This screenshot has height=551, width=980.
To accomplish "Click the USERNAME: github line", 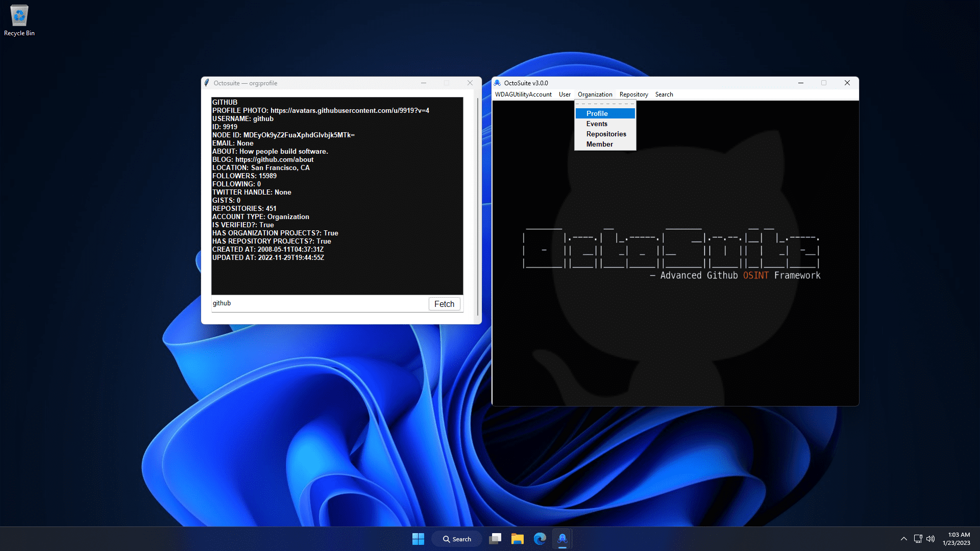I will [x=243, y=118].
